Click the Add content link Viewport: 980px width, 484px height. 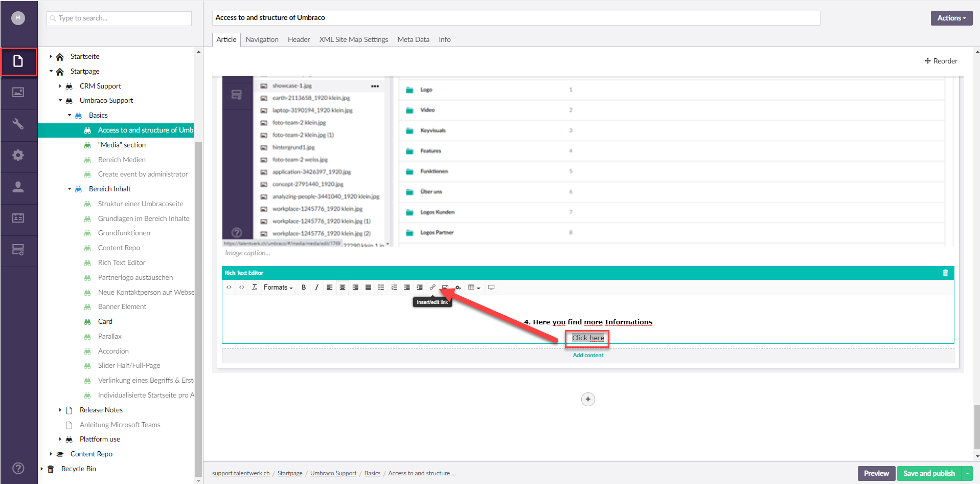tap(588, 355)
